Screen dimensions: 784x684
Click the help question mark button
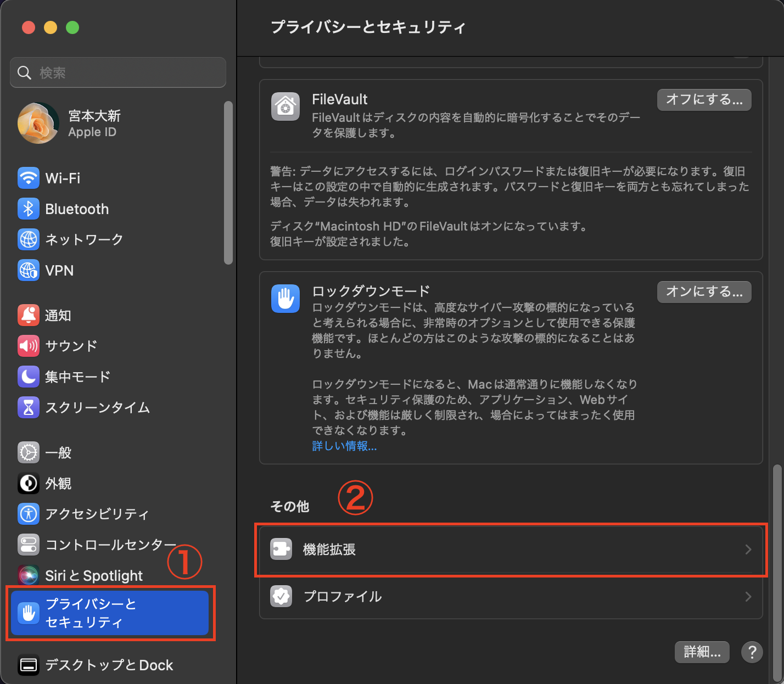tap(752, 652)
